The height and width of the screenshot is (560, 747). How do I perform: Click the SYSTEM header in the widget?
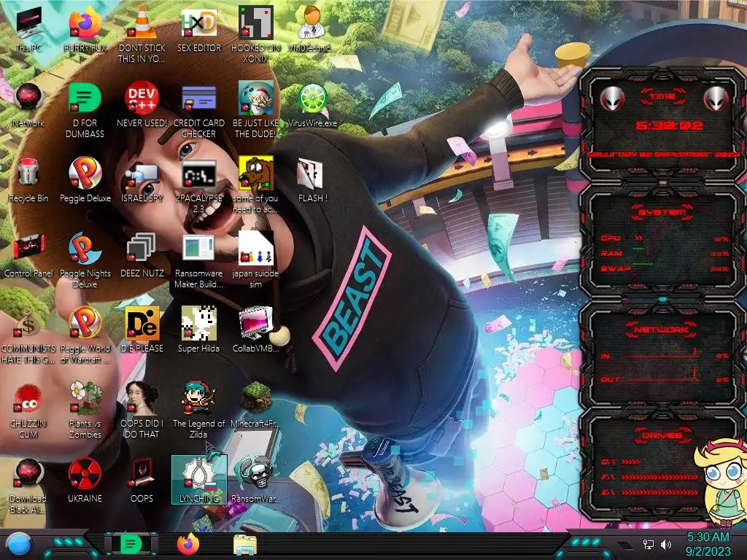click(662, 212)
